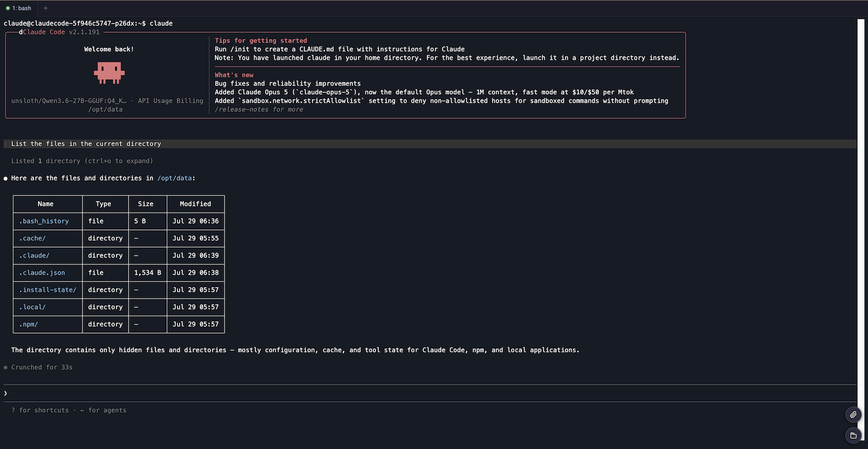Viewport: 868px width, 449px height.
Task: Select the '1: bash' terminal tab
Action: click(18, 8)
